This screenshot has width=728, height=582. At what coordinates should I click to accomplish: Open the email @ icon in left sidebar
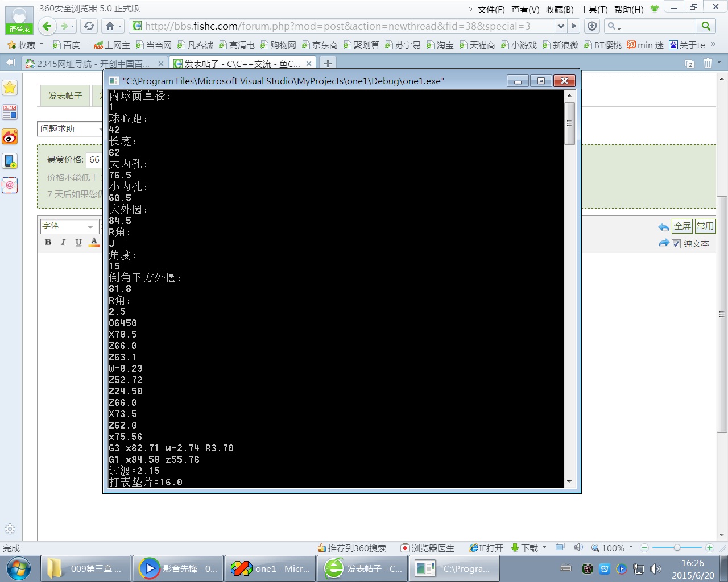10,185
